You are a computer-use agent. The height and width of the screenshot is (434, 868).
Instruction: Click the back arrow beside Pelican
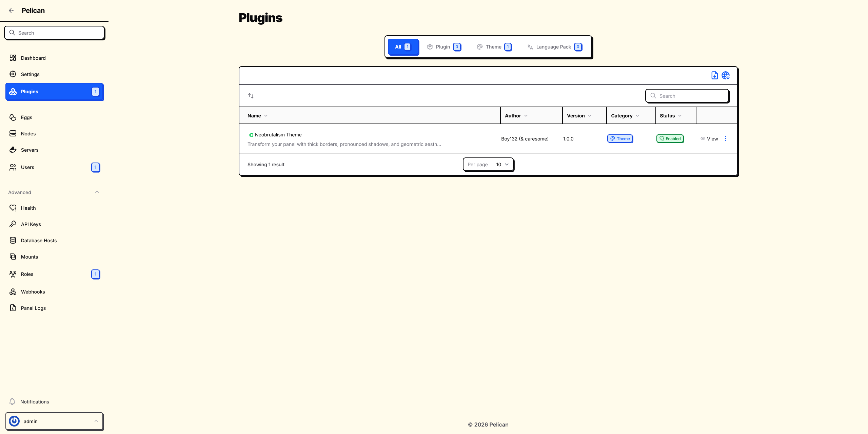(12, 11)
